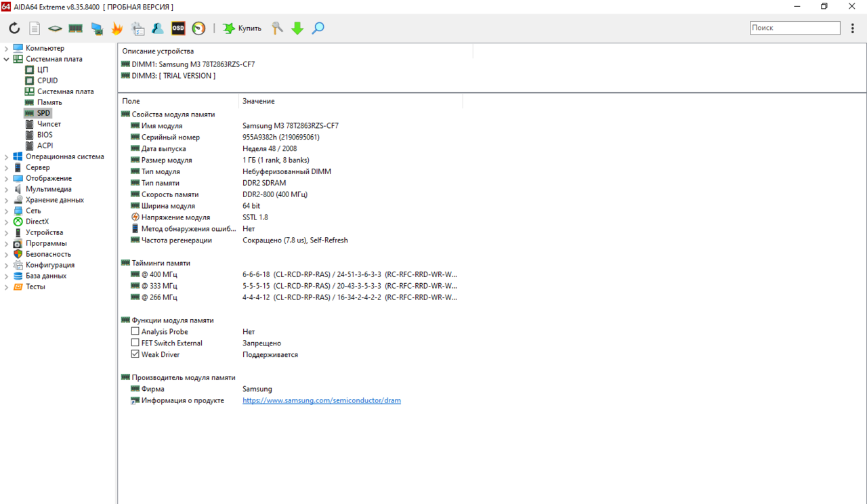Select the DIMM1 Samsung device row
The width and height of the screenshot is (867, 504).
(x=188, y=64)
